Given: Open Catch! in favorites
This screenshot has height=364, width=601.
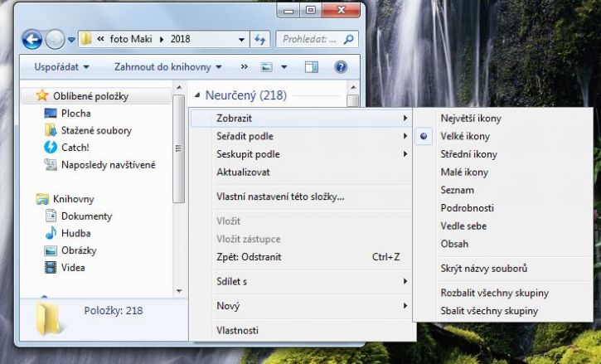Looking at the screenshot, I should [x=75, y=148].
